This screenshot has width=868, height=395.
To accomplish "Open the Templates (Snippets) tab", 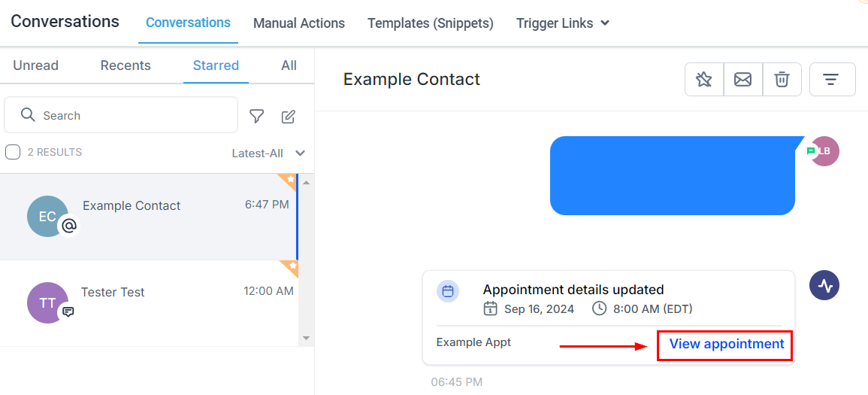I will tap(431, 23).
